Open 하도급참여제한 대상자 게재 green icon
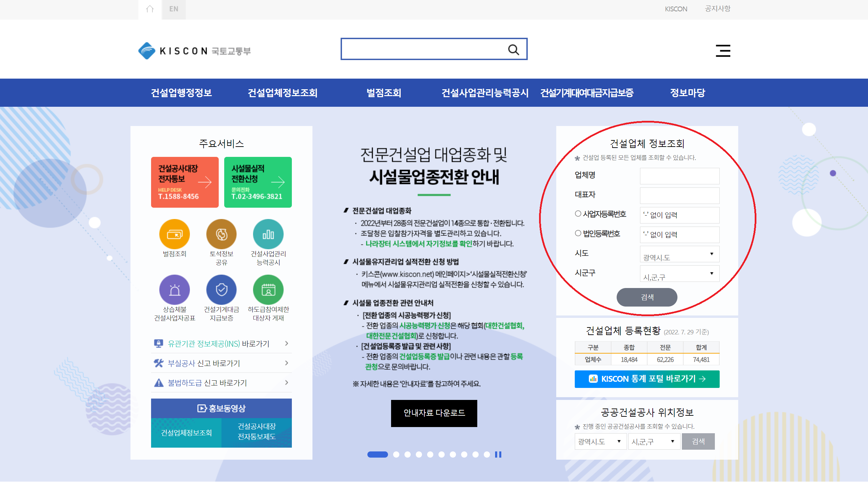The width and height of the screenshot is (868, 483). (268, 290)
